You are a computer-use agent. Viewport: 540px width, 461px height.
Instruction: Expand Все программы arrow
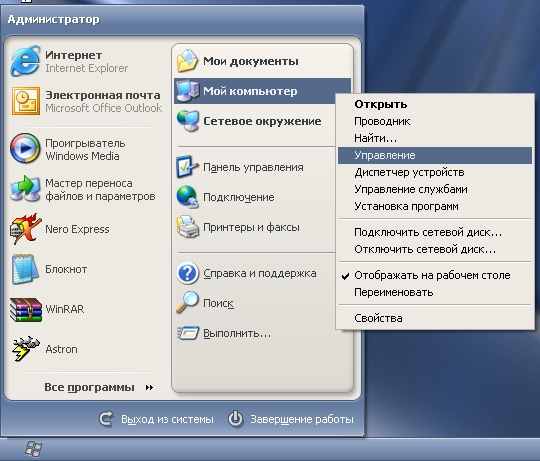point(149,388)
